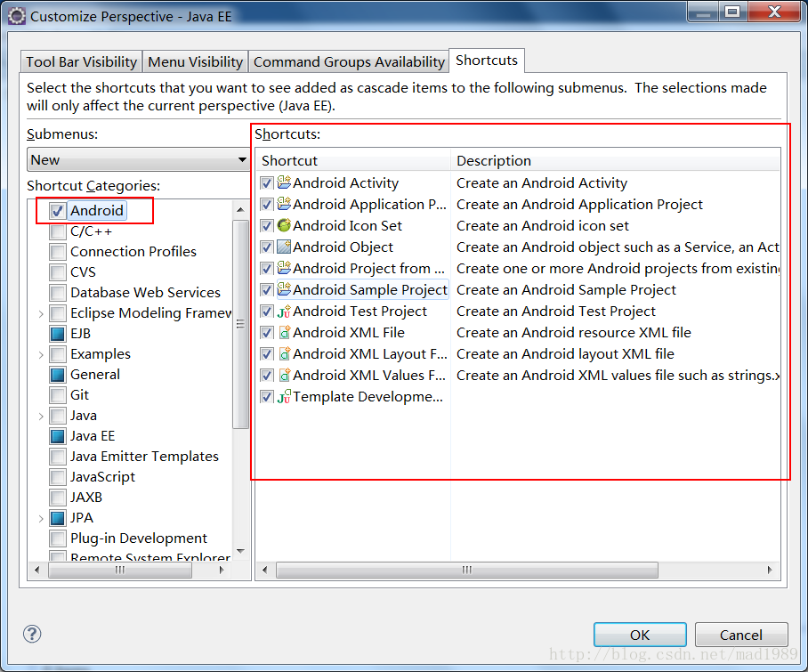Select the Plug-in Development category row
This screenshot has width=808, height=672.
pos(139,538)
